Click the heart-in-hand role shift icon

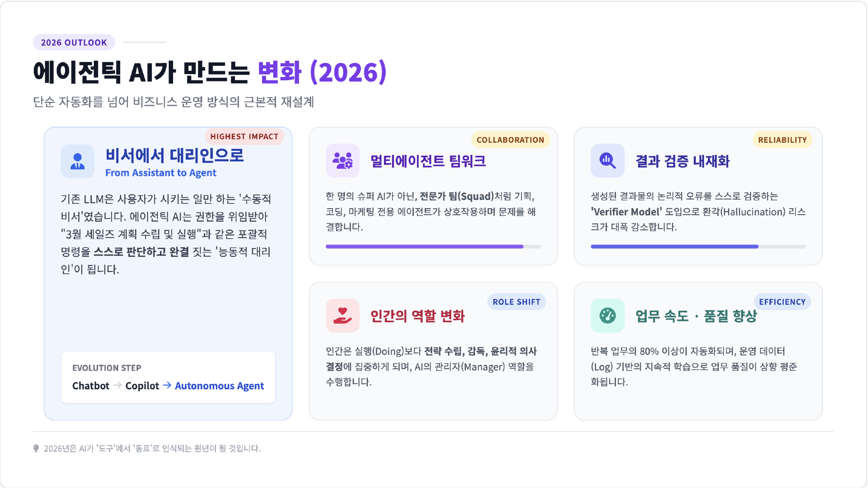(x=343, y=316)
